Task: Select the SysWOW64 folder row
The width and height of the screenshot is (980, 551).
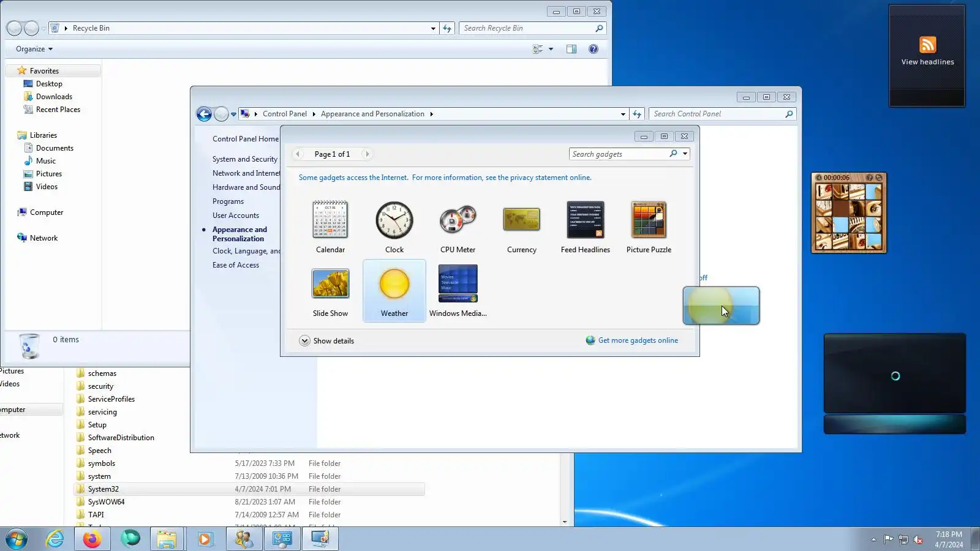Action: [x=249, y=502]
